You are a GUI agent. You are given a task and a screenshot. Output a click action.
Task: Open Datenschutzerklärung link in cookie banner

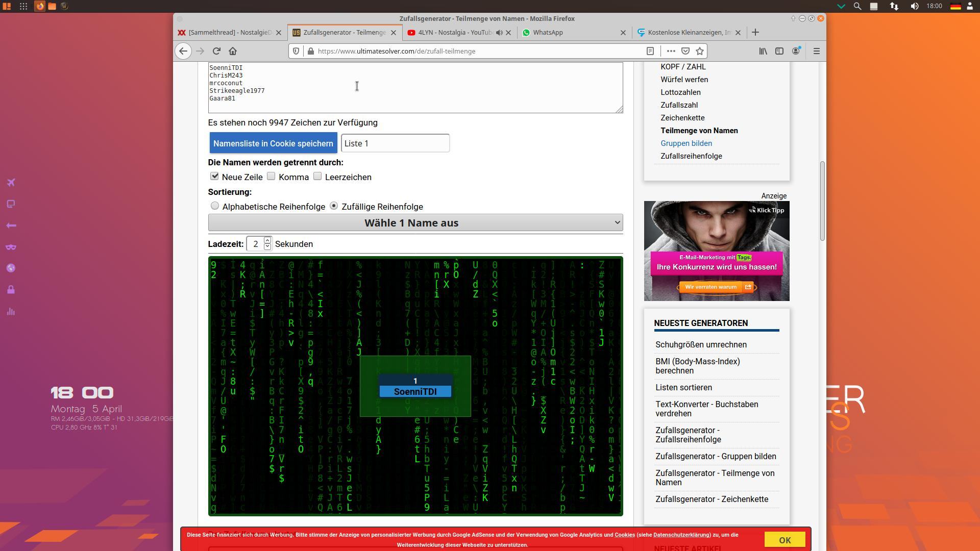[681, 535]
